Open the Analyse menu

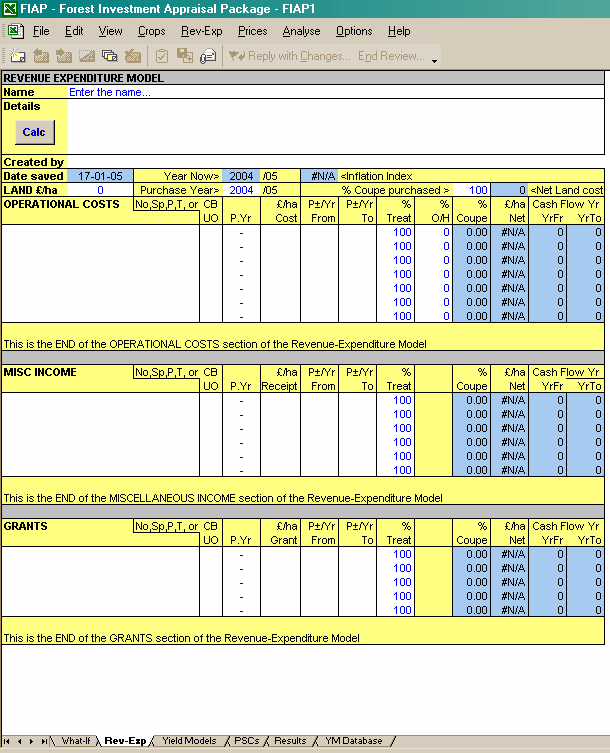[x=301, y=31]
